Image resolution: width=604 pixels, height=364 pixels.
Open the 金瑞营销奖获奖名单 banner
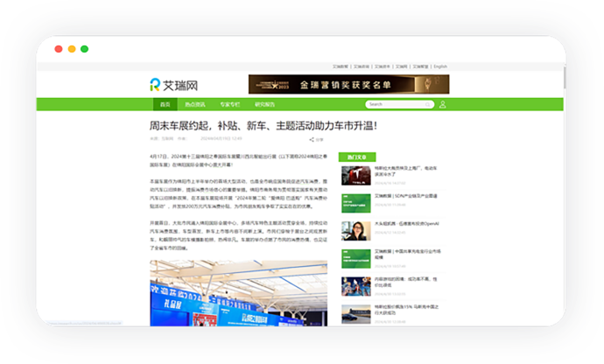pos(348,84)
